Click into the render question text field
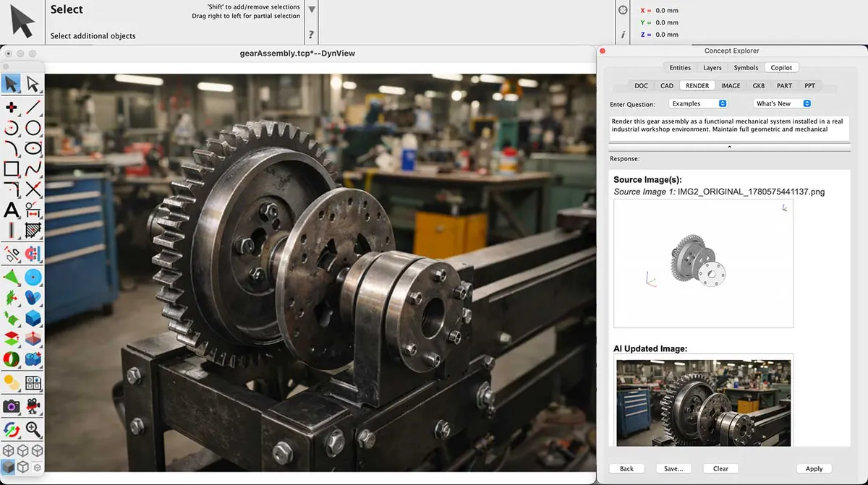 pyautogui.click(x=729, y=126)
